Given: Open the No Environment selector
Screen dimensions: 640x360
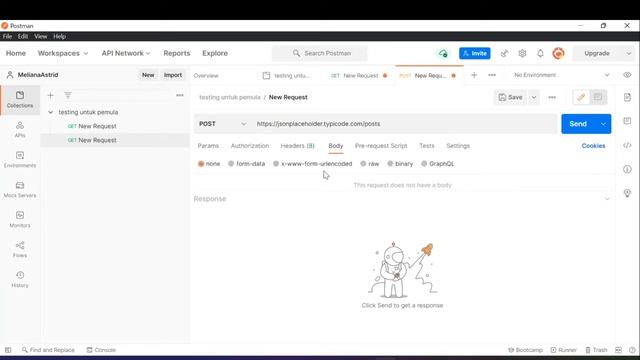Looking at the screenshot, I should click(x=562, y=75).
